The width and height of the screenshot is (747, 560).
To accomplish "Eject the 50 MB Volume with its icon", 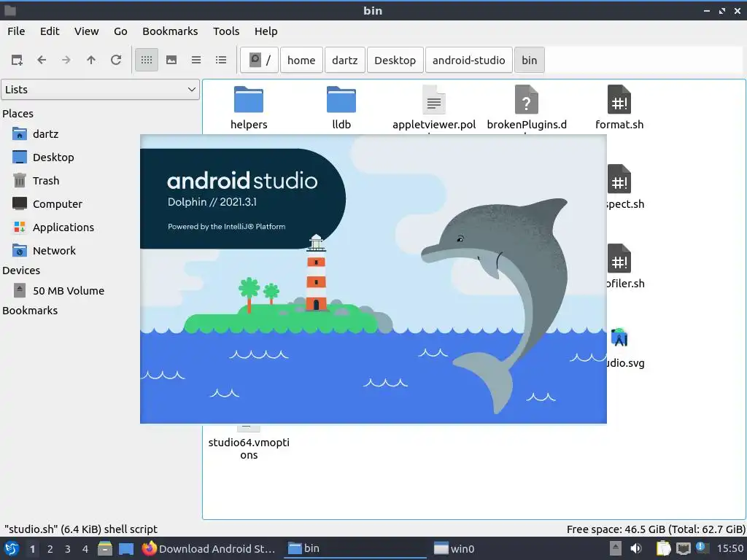I will 20,290.
